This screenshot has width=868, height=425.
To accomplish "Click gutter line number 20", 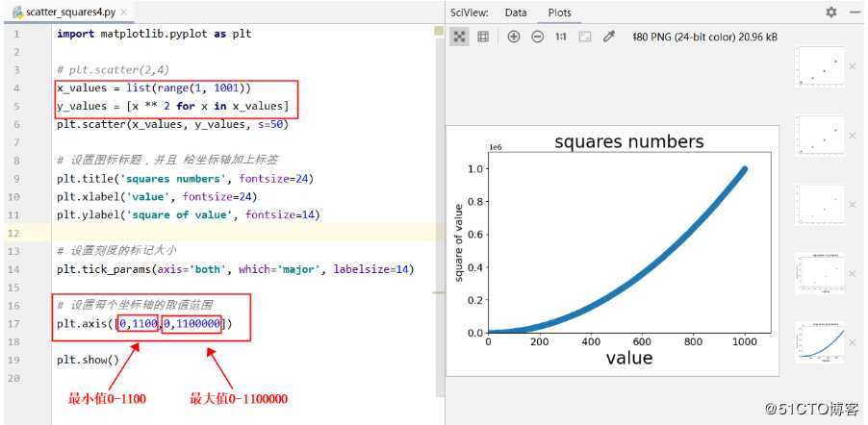I will (x=14, y=378).
